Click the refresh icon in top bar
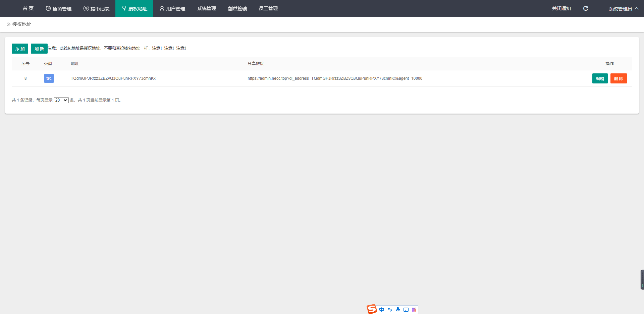Image resolution: width=644 pixels, height=314 pixels. tap(586, 8)
